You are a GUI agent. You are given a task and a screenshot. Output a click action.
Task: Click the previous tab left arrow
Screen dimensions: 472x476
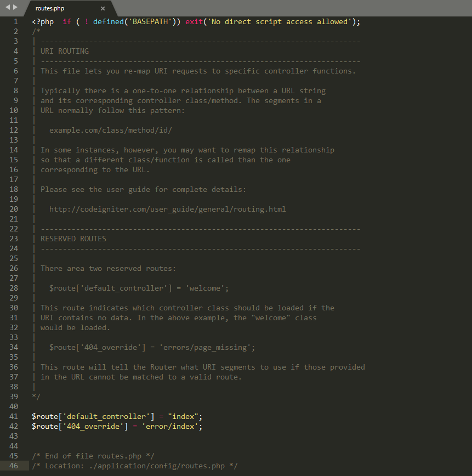click(8, 8)
